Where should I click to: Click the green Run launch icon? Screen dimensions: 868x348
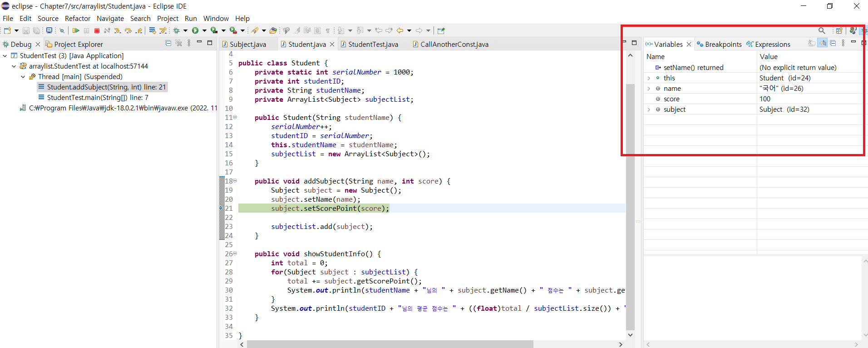[x=195, y=30]
